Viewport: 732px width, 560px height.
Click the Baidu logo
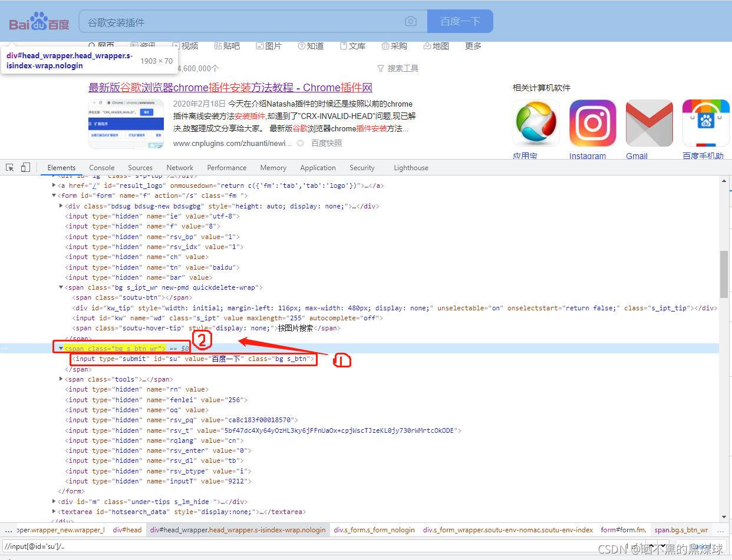39,22
